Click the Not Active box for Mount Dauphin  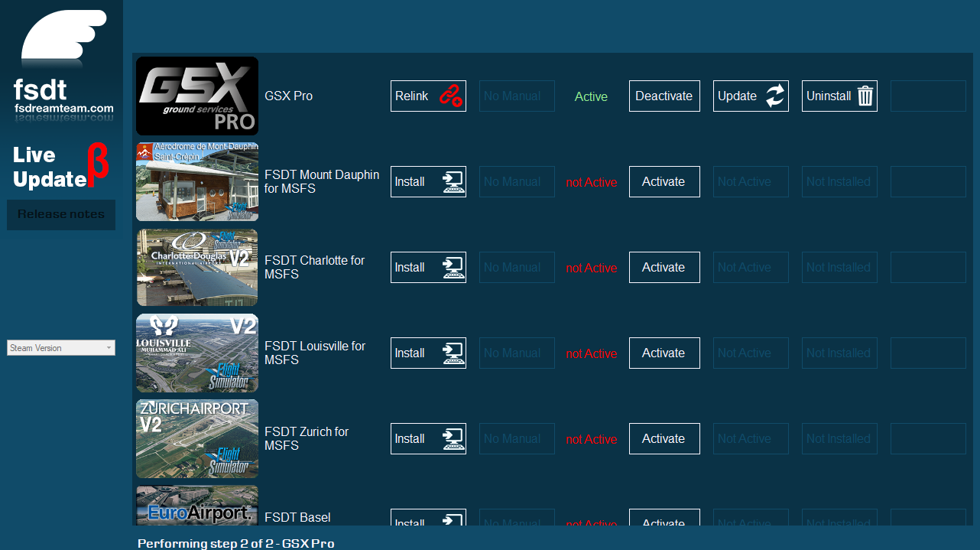click(751, 182)
